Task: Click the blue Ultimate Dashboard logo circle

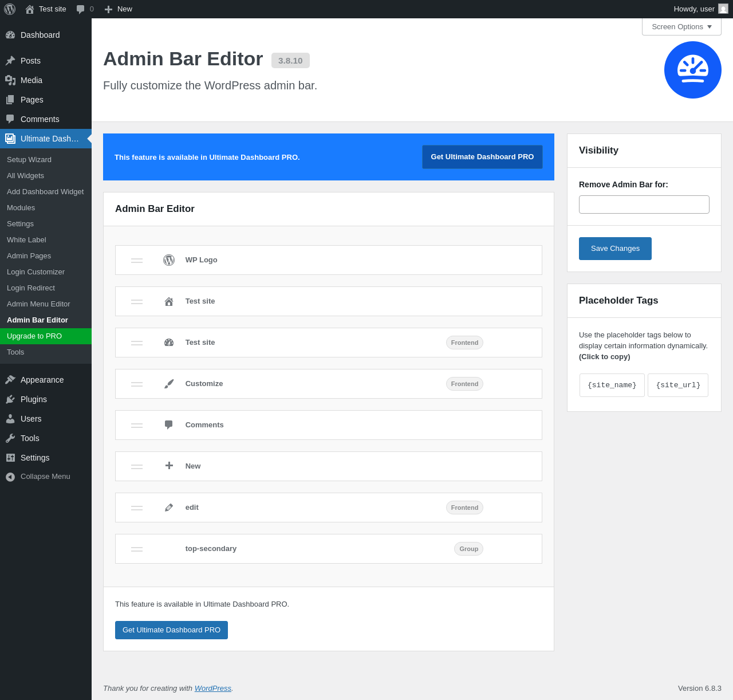Action: [x=693, y=70]
